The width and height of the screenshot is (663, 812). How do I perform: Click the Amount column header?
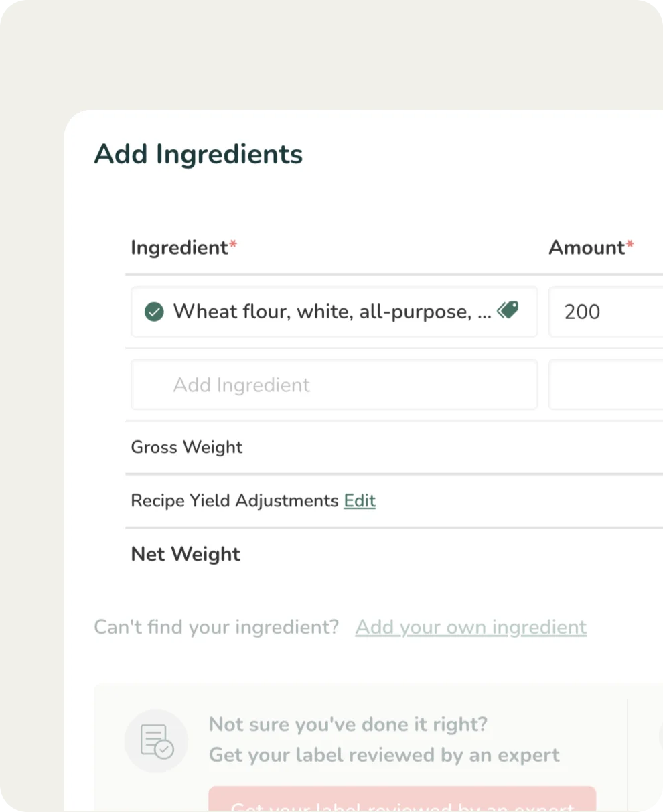(587, 247)
